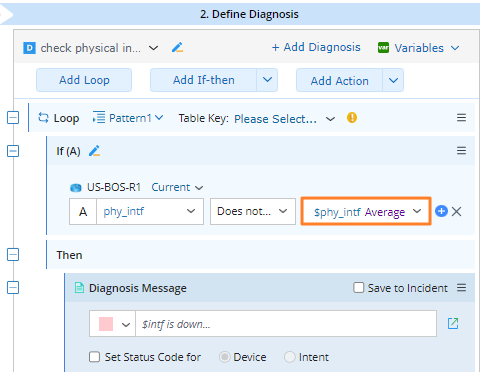Open the pink message color swatch picker
The width and height of the screenshot is (480, 372).
click(112, 324)
